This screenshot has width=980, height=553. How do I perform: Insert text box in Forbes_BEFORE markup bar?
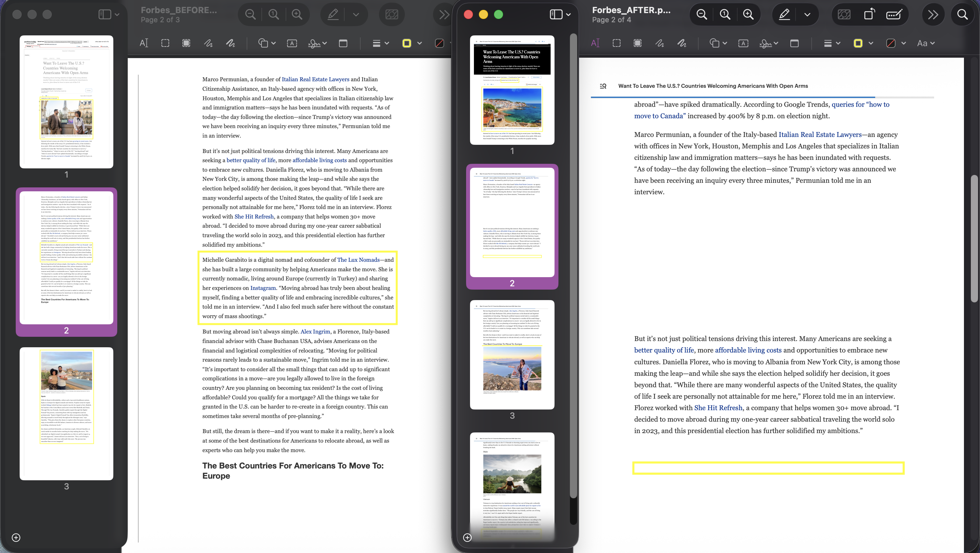point(292,43)
